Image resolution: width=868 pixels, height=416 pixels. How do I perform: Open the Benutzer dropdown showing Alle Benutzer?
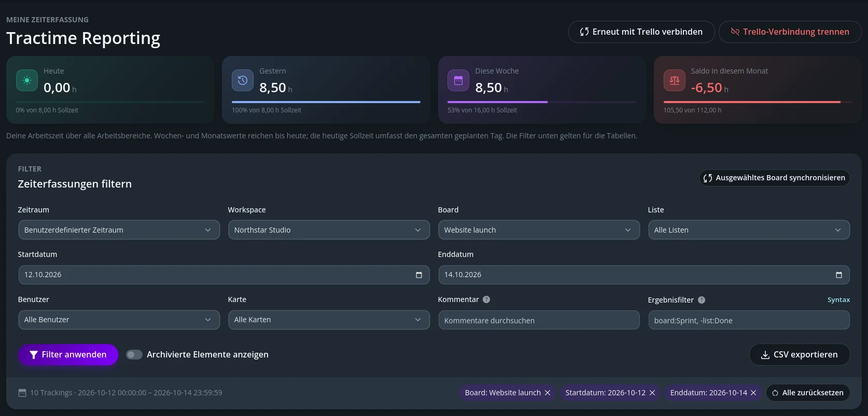tap(119, 320)
